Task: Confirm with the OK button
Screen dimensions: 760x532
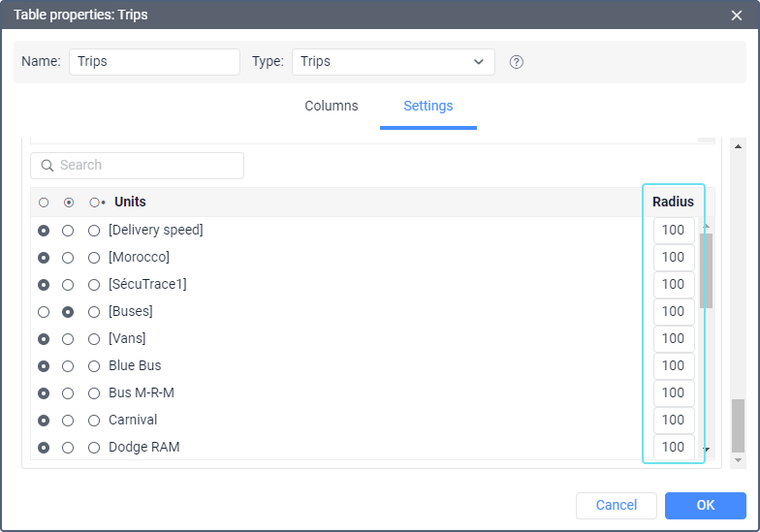Action: tap(706, 506)
